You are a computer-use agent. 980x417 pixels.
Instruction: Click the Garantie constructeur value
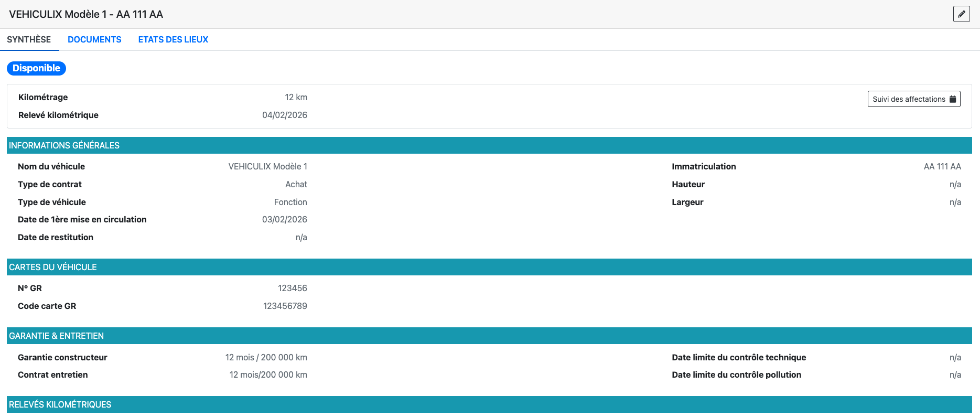point(266,358)
